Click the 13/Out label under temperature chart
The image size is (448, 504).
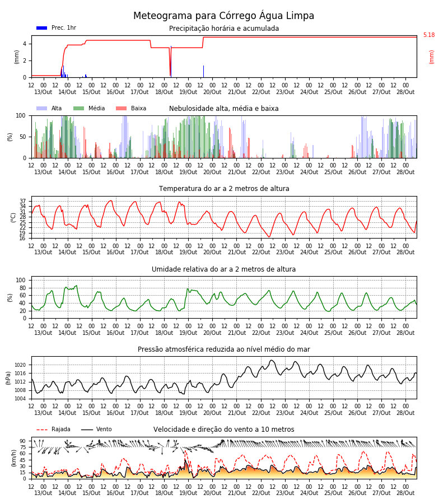coord(43,253)
